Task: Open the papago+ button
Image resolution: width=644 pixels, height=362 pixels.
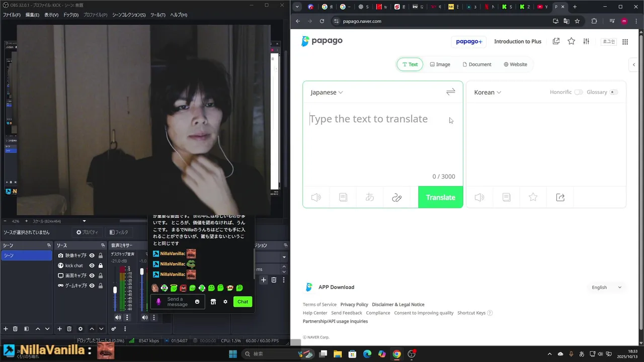Action: [469, 42]
